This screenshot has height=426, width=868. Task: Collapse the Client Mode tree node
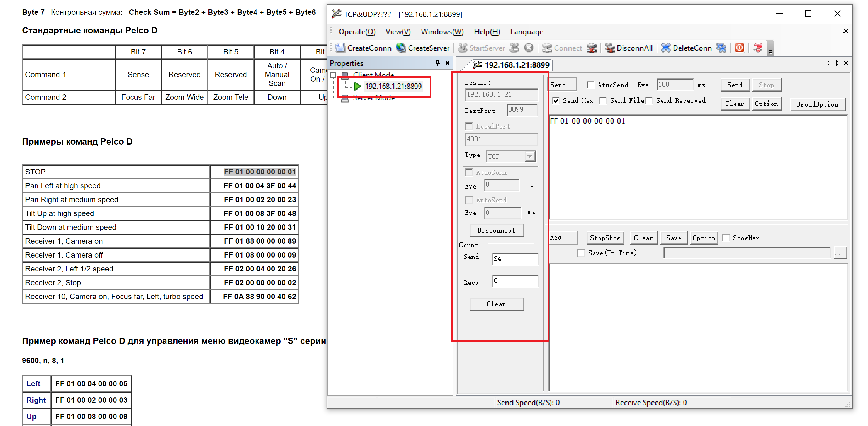(x=333, y=75)
